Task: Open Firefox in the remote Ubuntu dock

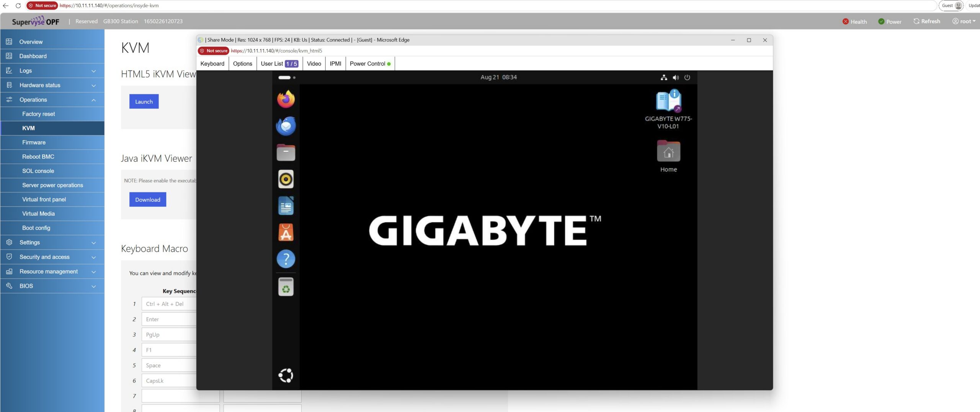Action: pyautogui.click(x=286, y=99)
